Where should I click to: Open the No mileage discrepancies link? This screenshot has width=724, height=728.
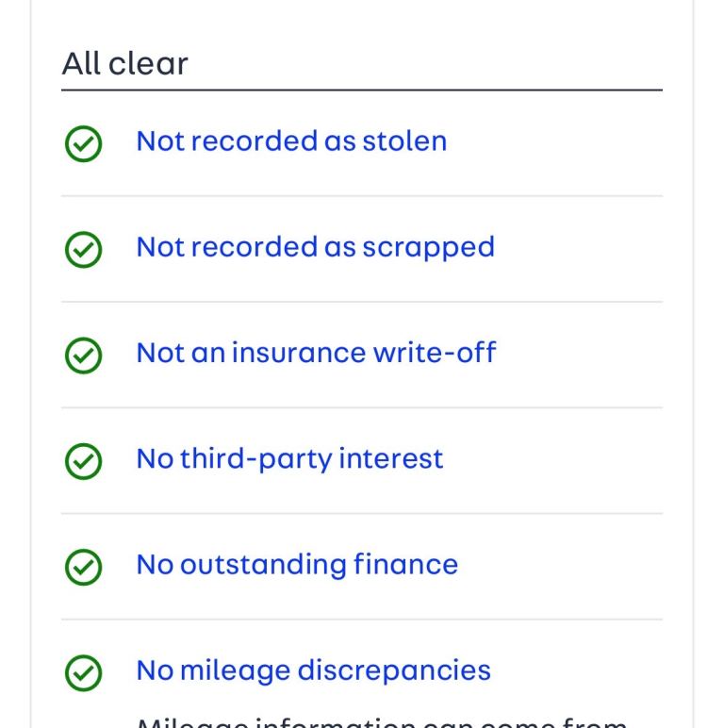click(313, 671)
